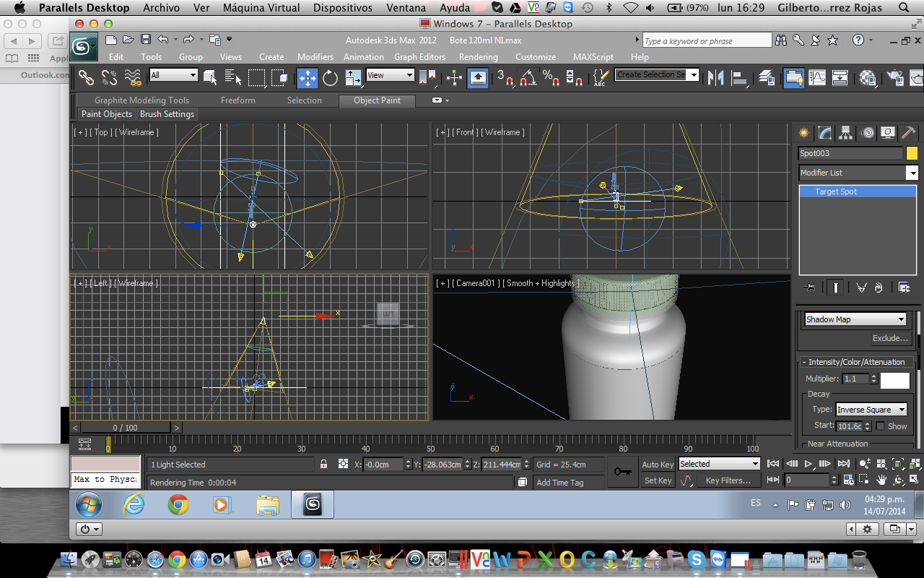Click Use Pivot Point Center icon
924x578 pixels.
click(x=428, y=77)
